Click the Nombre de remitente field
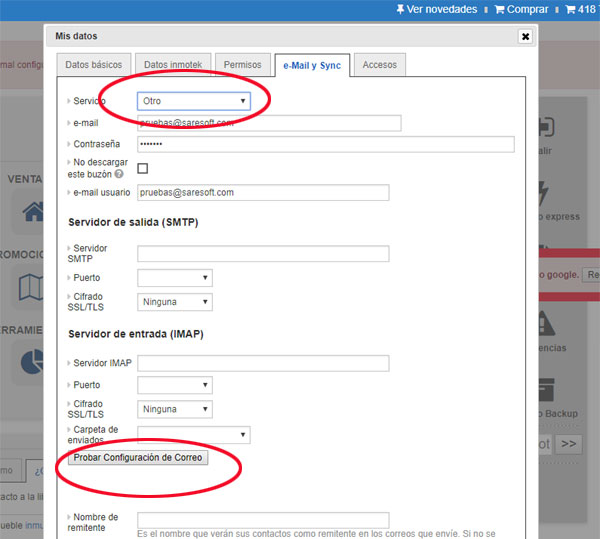600x539 pixels. [x=263, y=520]
